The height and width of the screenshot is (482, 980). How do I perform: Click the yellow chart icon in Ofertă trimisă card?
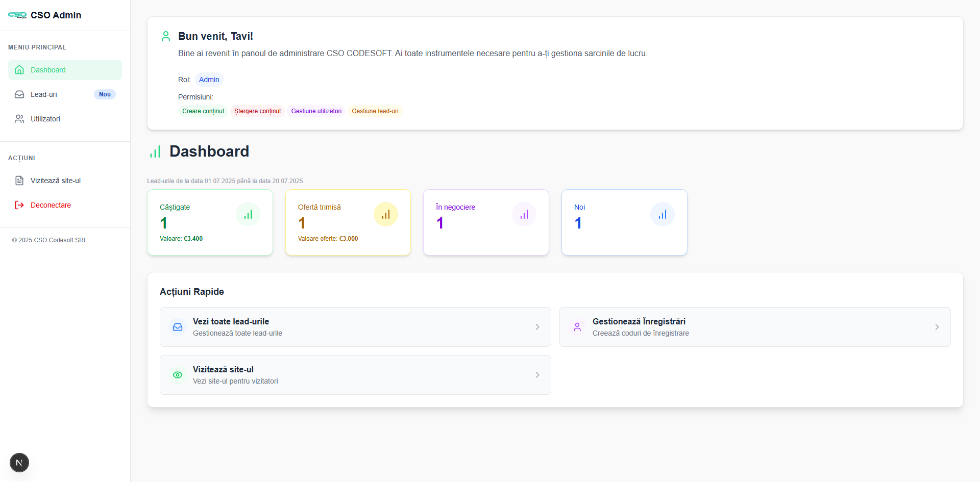pos(386,214)
